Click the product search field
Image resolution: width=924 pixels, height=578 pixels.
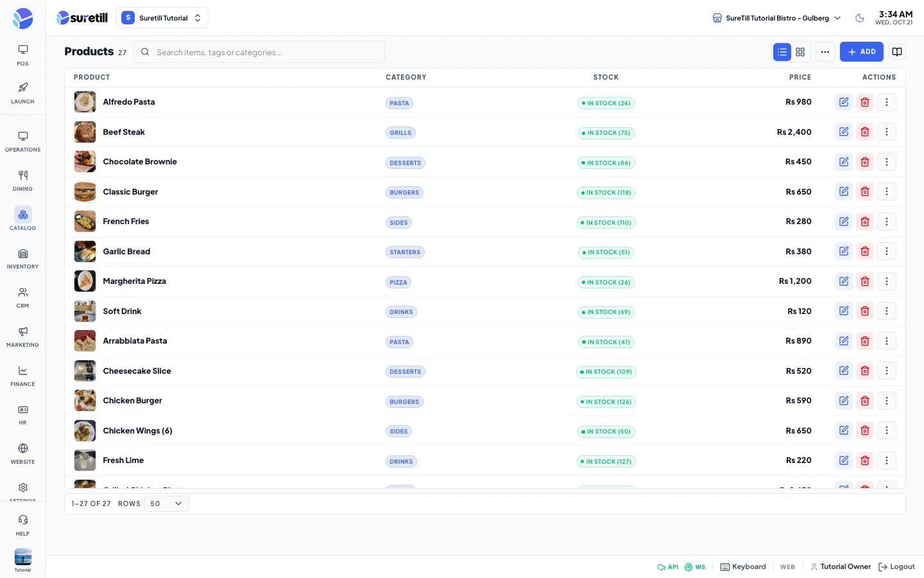259,52
